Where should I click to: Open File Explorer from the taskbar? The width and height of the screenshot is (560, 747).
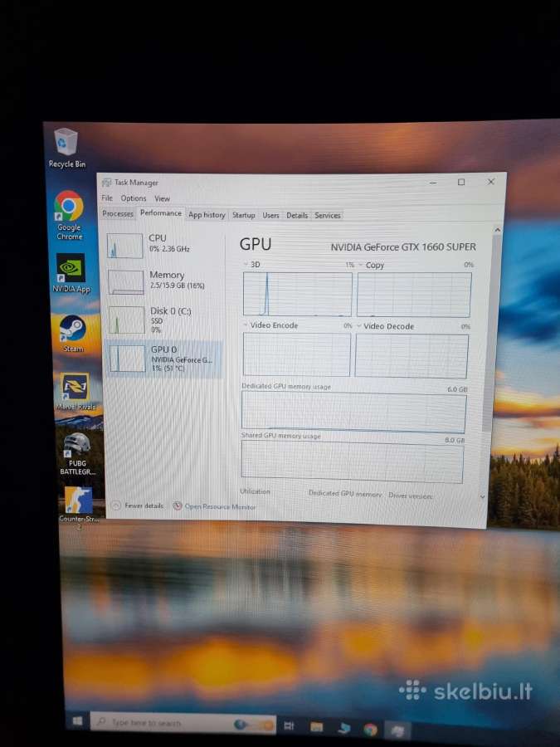coord(316,726)
